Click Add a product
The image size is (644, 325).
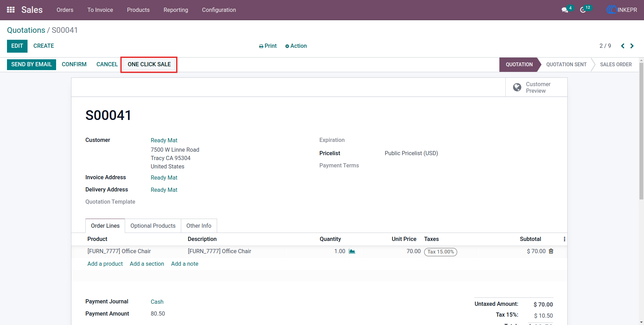coord(105,264)
